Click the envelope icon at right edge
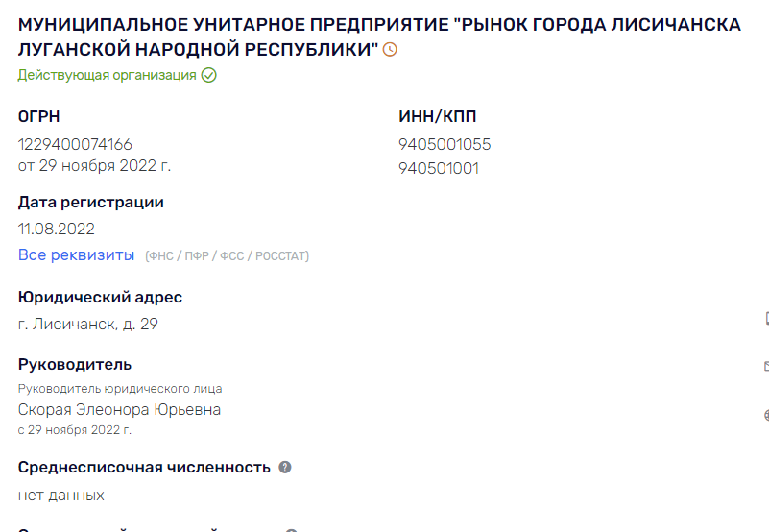 pos(766,366)
